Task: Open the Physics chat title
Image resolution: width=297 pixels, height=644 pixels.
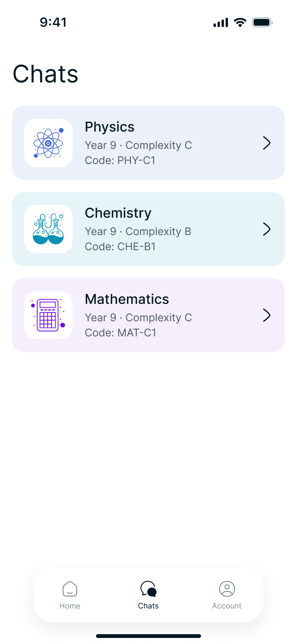Action: [x=110, y=127]
